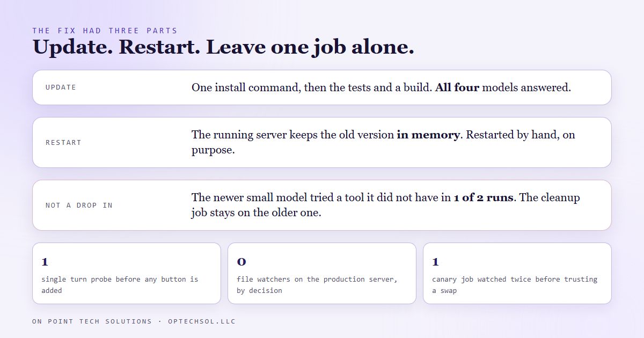The height and width of the screenshot is (338, 644).
Task: Click the bold '1 of 2 runs' phrase
Action: coord(484,198)
